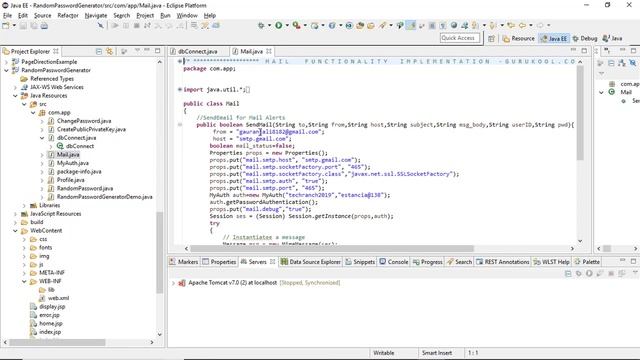
Task: Minimize the Project Explorer panel
Action: pyautogui.click(x=147, y=51)
